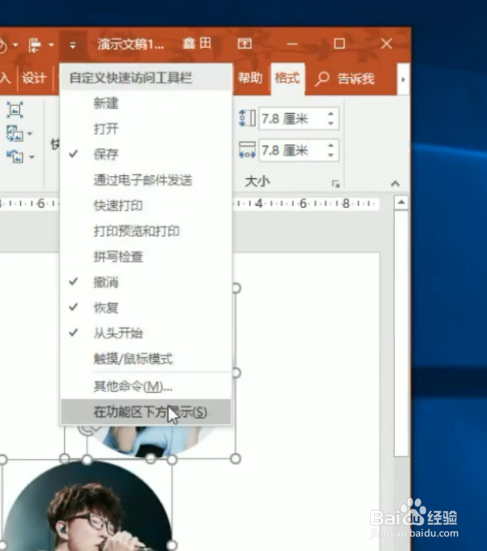487x551 pixels.
Task: Enable 打印预览和打印 menu option
Action: click(x=145, y=231)
